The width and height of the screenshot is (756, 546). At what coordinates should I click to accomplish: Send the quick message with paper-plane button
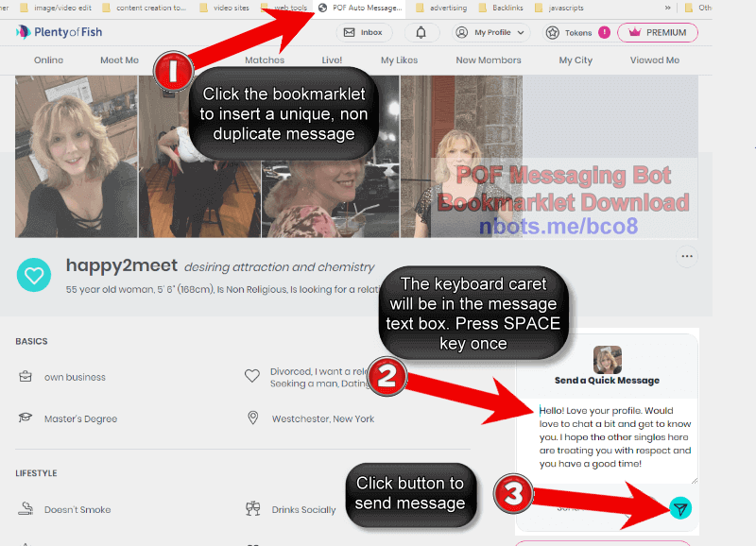pos(680,508)
